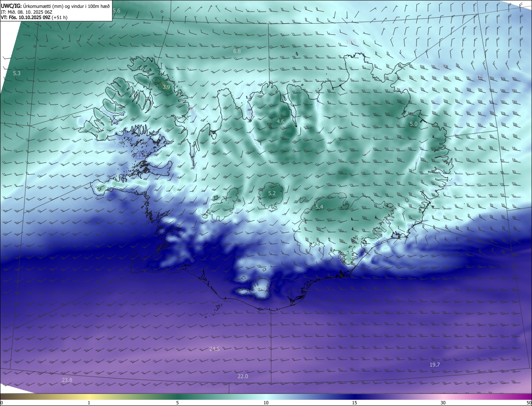Image resolution: width=532 pixels, height=406 pixels.
Task: Click the 5.3 value label on the map
Action: (17, 73)
